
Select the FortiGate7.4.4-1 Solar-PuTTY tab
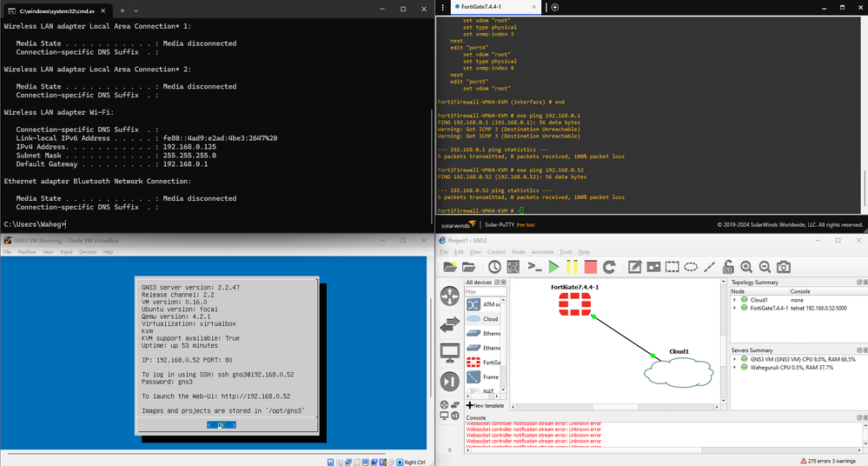tap(495, 7)
